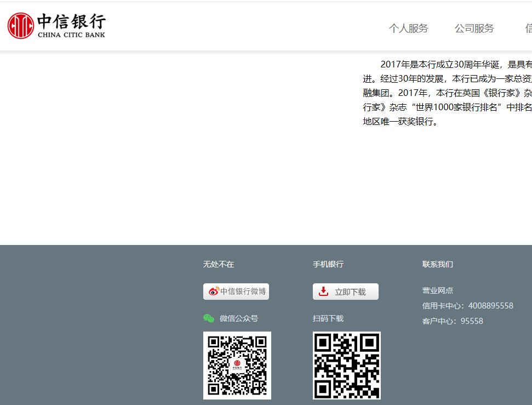532x405 pixels.
Task: Click the China CITIC Bank red emblem logo
Action: point(20,26)
